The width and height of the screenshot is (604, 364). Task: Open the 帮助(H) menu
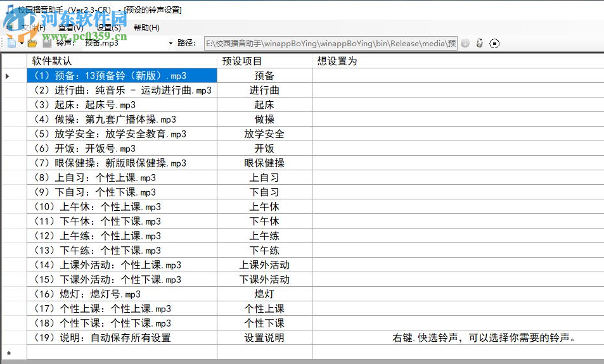146,28
